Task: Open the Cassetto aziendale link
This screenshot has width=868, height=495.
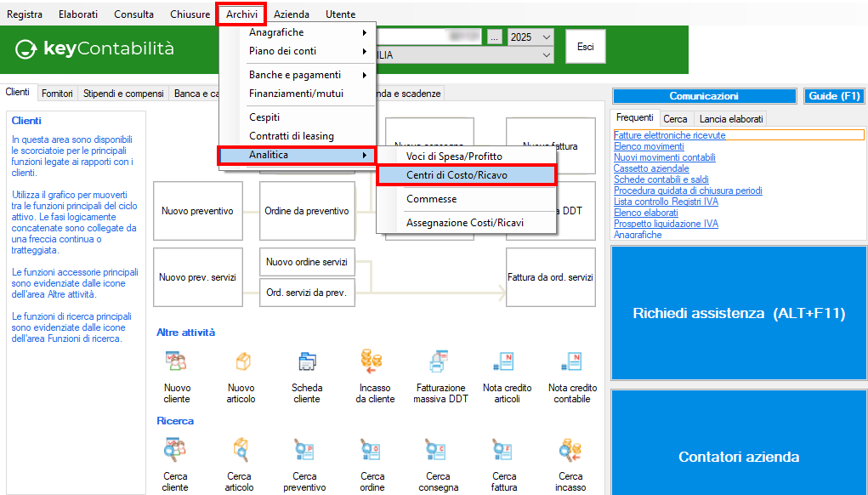Action: click(651, 168)
